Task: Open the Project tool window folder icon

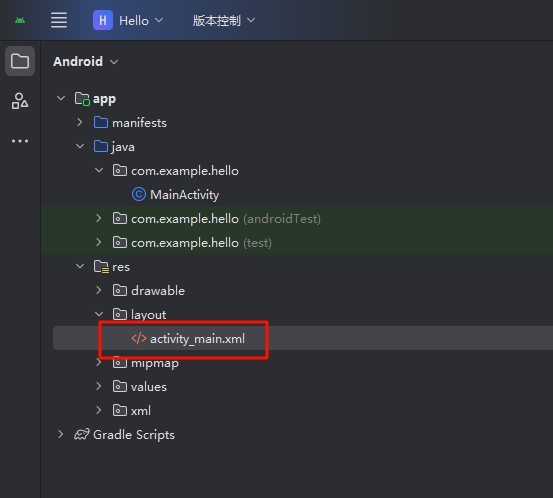Action: [20, 61]
